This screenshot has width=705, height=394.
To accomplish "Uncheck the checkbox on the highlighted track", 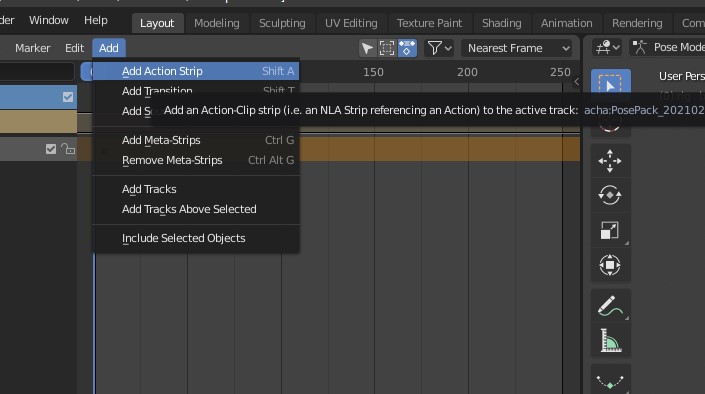I will pos(68,97).
